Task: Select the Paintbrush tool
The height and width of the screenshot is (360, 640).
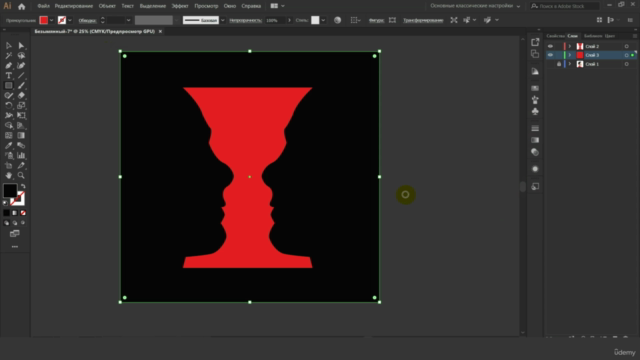Action: point(21,85)
